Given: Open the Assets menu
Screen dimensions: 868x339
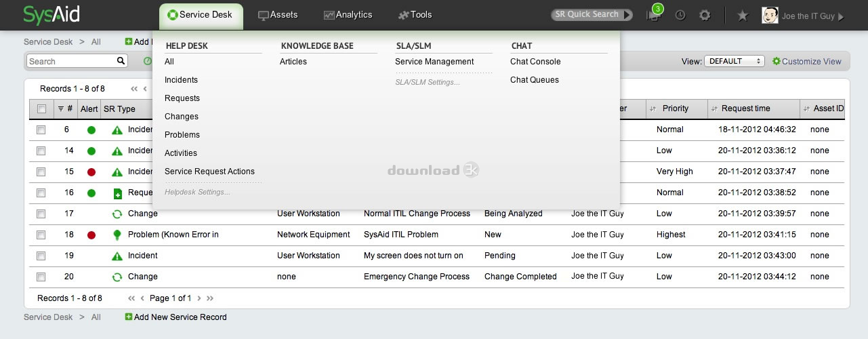Looking at the screenshot, I should 278,15.
